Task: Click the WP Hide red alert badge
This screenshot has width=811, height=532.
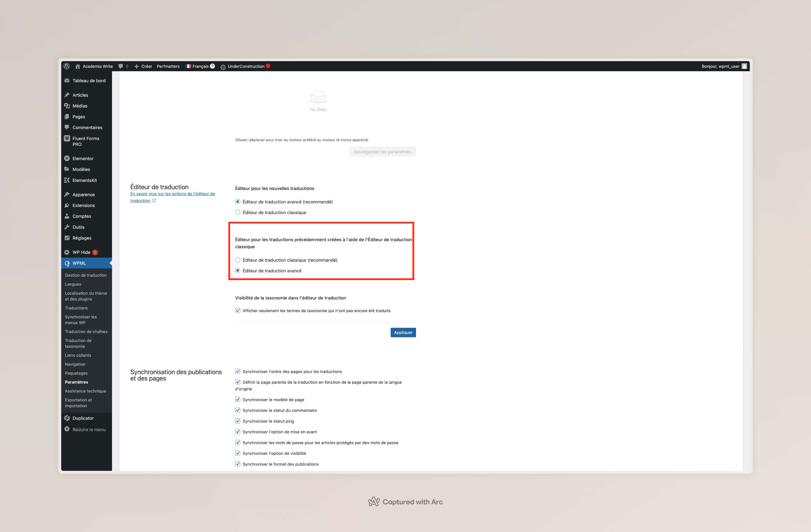Action: 95,252
